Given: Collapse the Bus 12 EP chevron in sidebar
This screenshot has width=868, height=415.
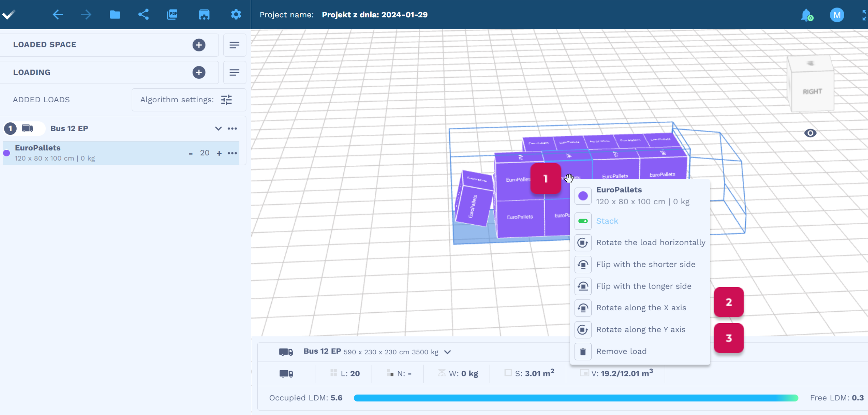Looking at the screenshot, I should (x=218, y=128).
